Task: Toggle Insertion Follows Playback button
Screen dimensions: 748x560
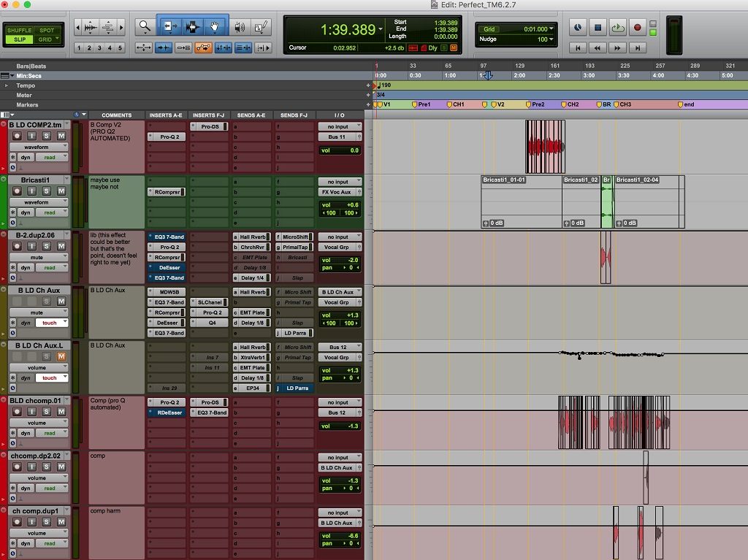Action: click(x=263, y=47)
